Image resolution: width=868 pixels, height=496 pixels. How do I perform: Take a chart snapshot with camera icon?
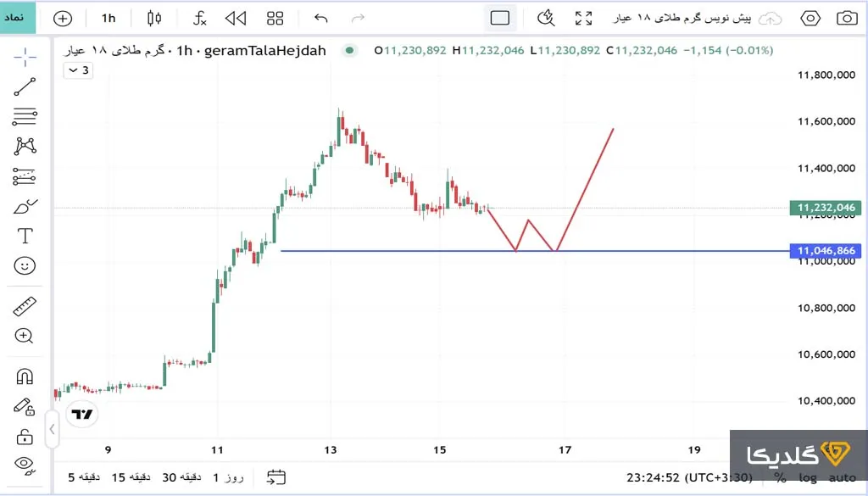(x=846, y=18)
